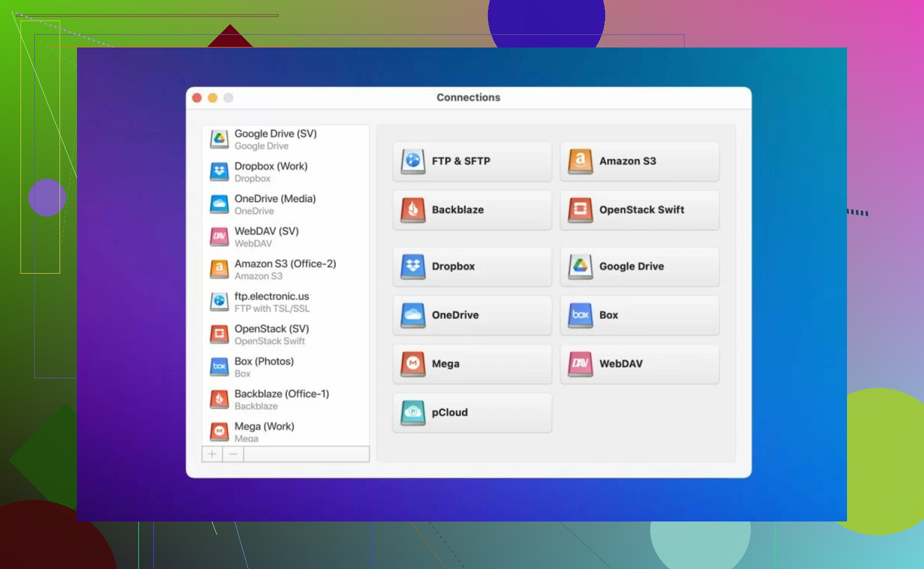Screen dimensions: 924x569
Task: Choose the WebDAV connection type label
Action: [621, 364]
